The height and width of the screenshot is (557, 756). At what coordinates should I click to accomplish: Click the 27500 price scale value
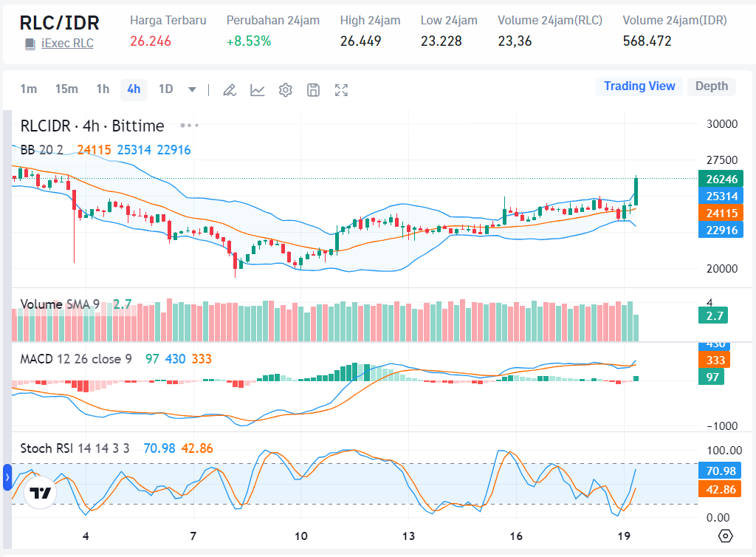pos(722,160)
